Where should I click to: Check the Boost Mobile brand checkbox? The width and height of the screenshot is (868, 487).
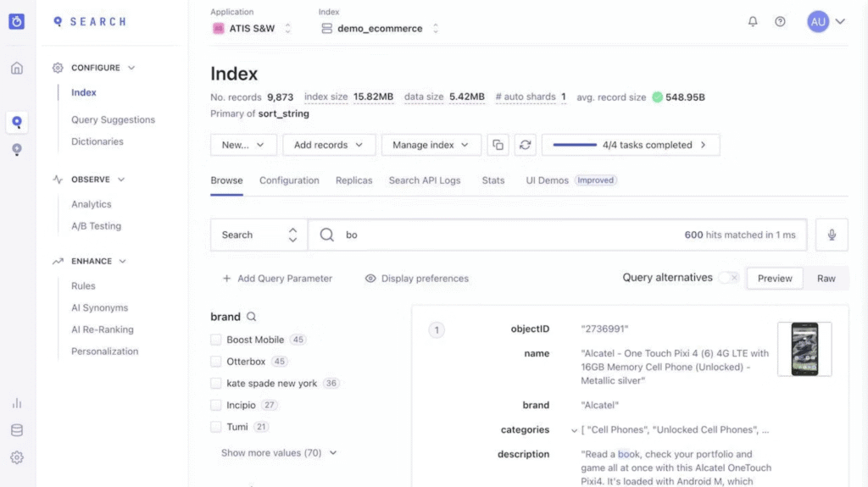[216, 340]
